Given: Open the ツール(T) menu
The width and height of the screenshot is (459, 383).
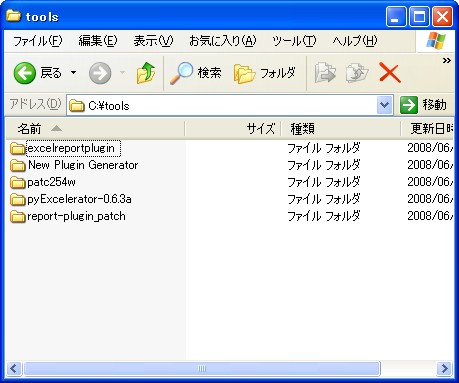Looking at the screenshot, I should [294, 41].
